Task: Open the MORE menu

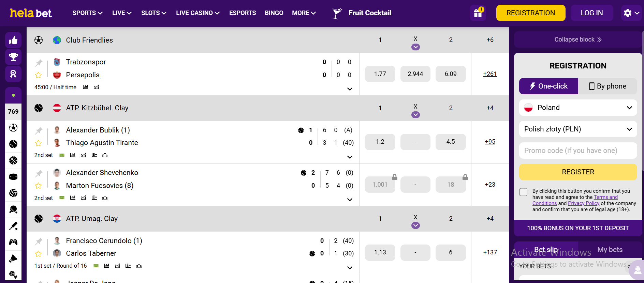Action: (304, 13)
